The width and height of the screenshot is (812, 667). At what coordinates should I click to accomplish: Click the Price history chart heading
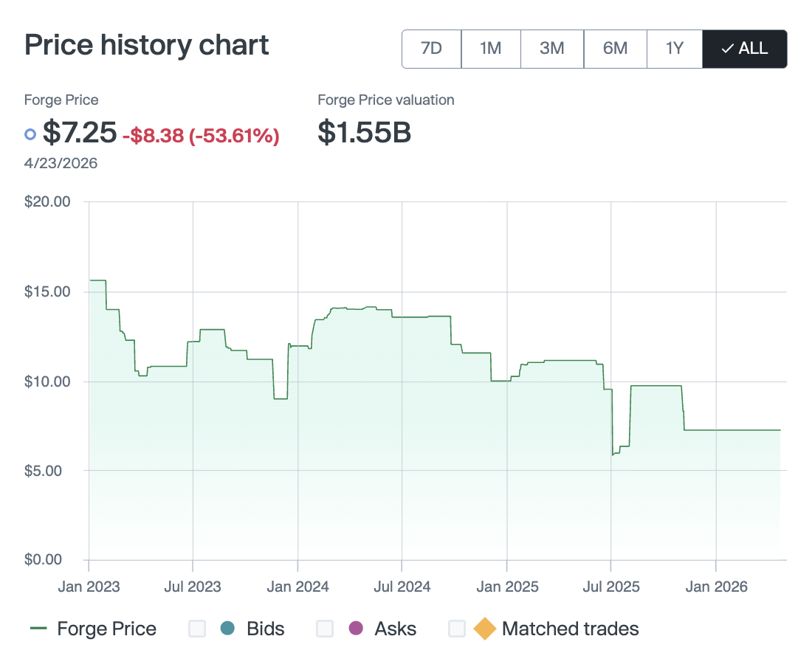tap(147, 46)
